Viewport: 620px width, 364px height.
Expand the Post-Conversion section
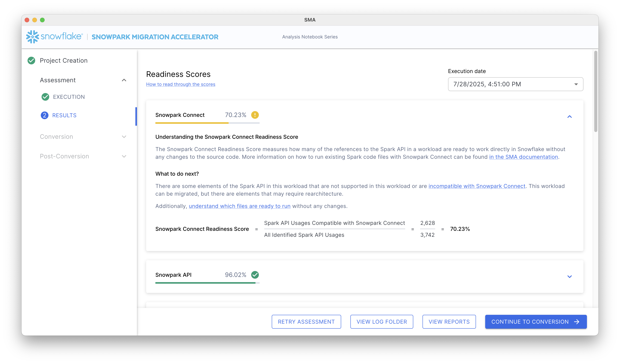pyautogui.click(x=124, y=156)
